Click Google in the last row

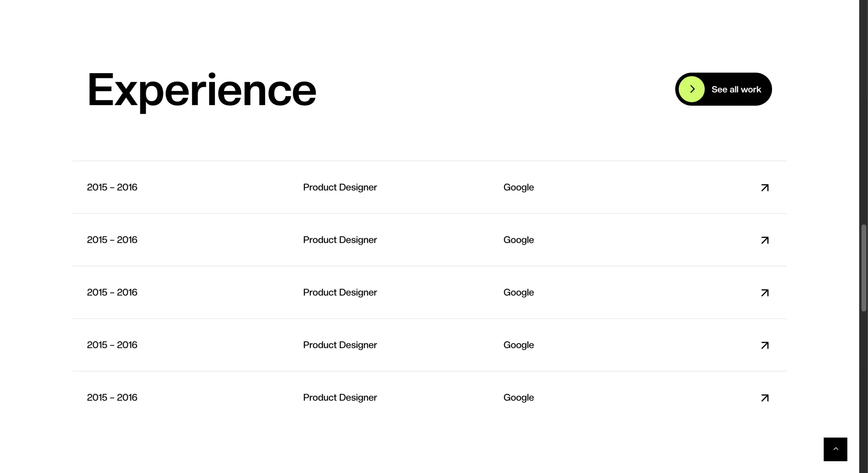click(x=518, y=397)
